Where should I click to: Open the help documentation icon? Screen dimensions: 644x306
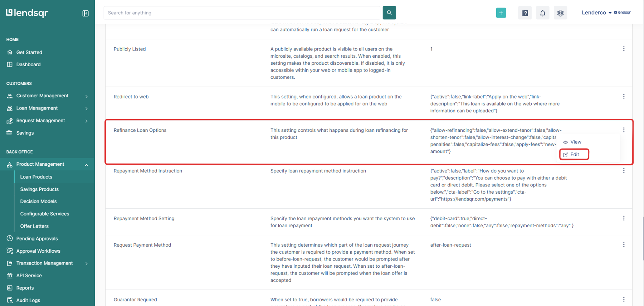pyautogui.click(x=525, y=13)
